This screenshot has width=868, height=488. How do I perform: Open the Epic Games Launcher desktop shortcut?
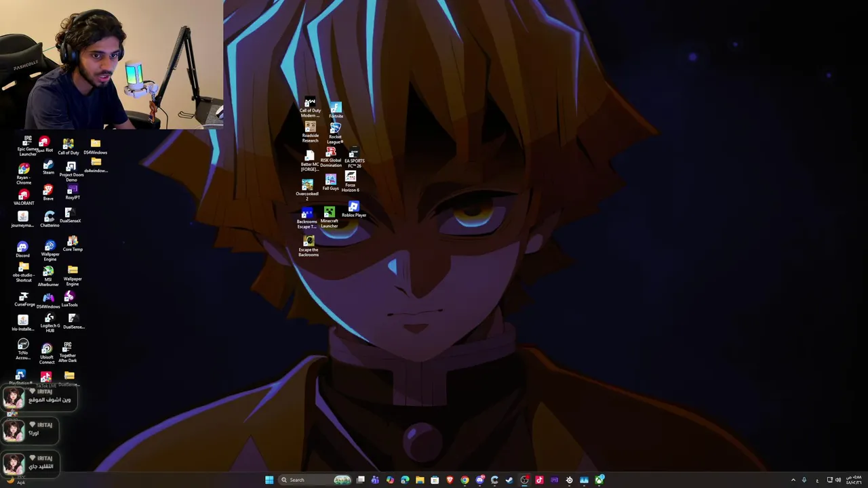pyautogui.click(x=27, y=146)
